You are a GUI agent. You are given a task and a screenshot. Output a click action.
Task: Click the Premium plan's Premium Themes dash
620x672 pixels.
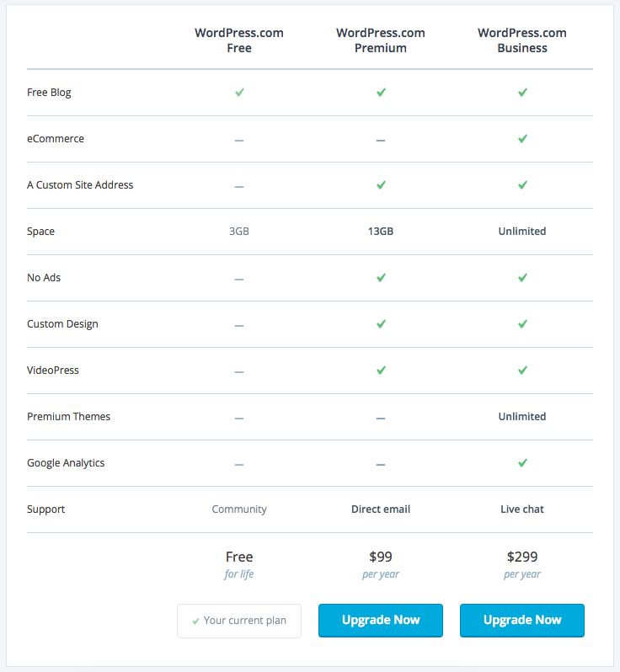[x=381, y=418]
